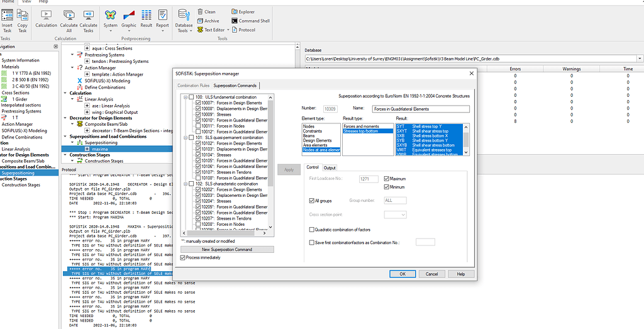The height and width of the screenshot is (329, 644).
Task: Toggle the Process immediately checkbox
Action: coord(182,258)
